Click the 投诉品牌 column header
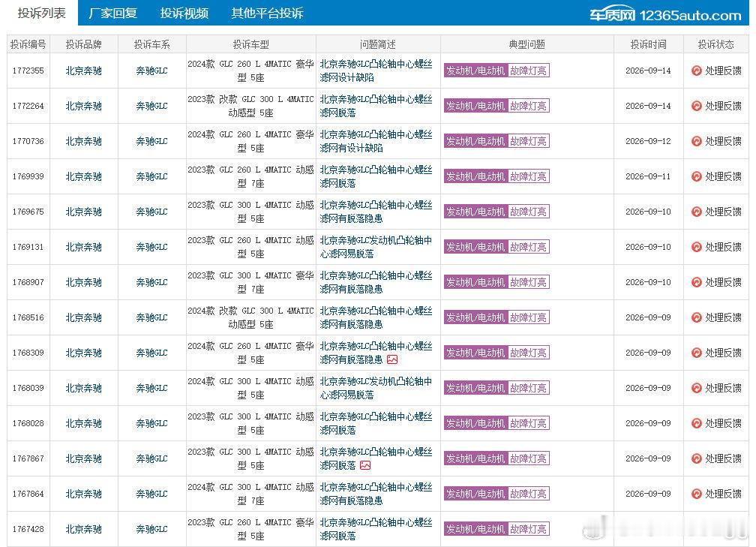The width and height of the screenshot is (756, 547). tap(84, 44)
